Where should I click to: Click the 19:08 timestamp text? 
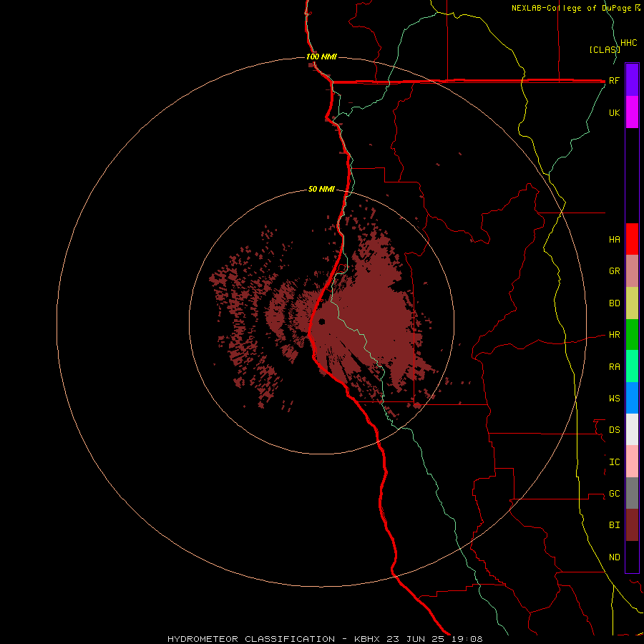point(467,639)
